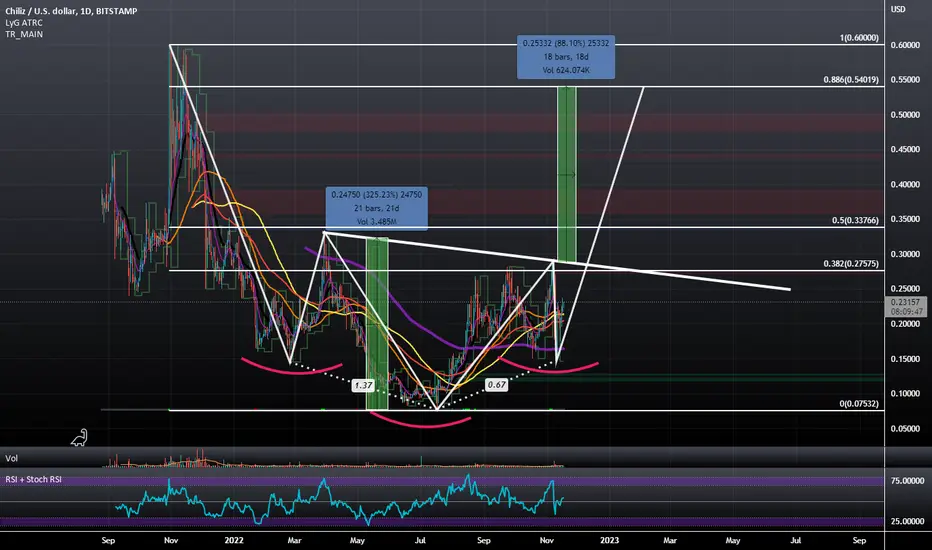
Task: Click the Jul label next to 2022's May
Action: 420,540
